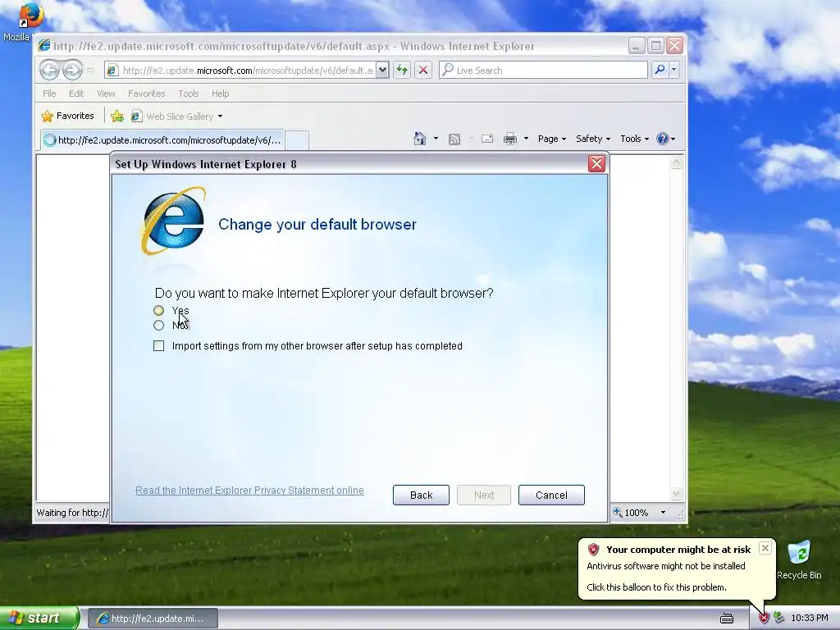Click the vertical scrollbar down arrow

click(x=676, y=493)
